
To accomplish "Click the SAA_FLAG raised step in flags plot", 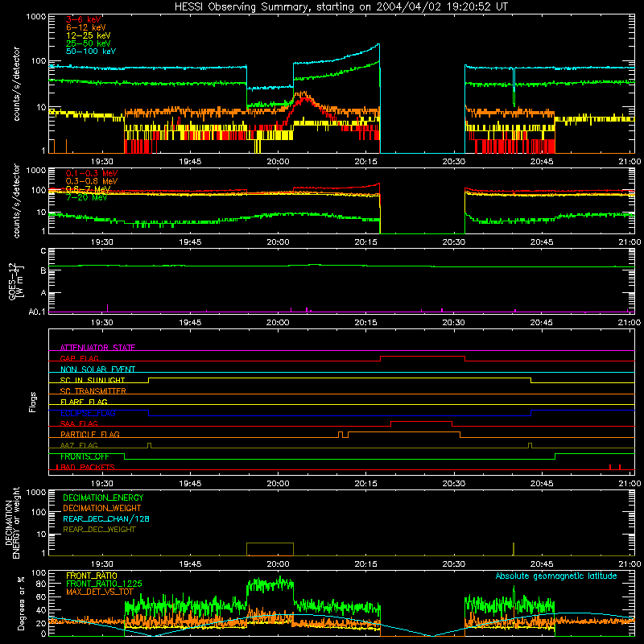I will [421, 422].
